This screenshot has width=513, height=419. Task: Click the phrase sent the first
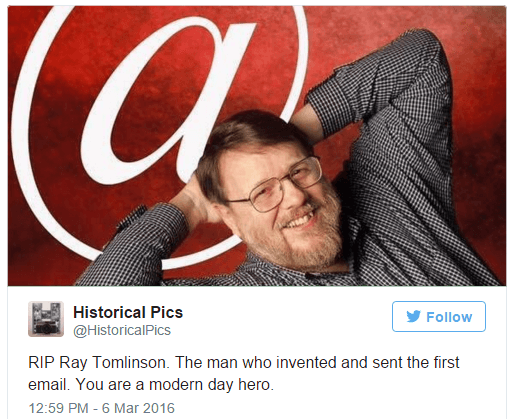tap(416, 363)
